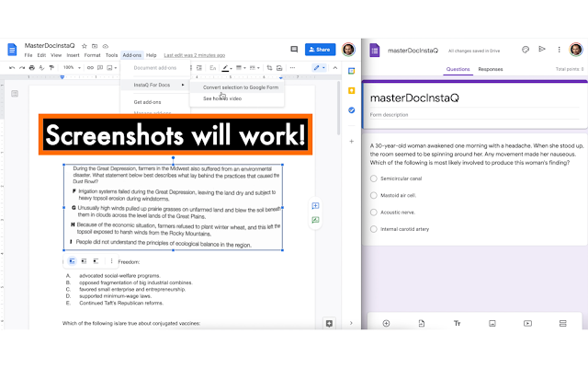Select the Internal carotid artery option
The image size is (588, 368).
pos(374,229)
